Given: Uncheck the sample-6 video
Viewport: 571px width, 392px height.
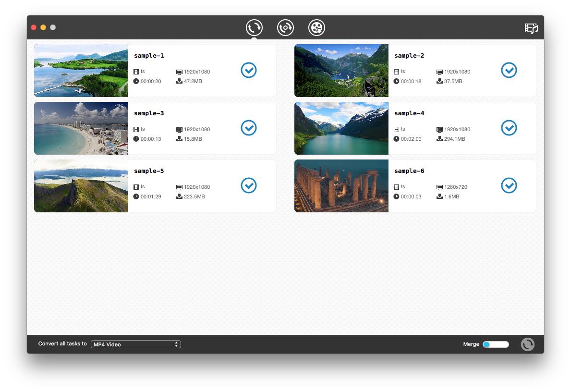Looking at the screenshot, I should (509, 185).
